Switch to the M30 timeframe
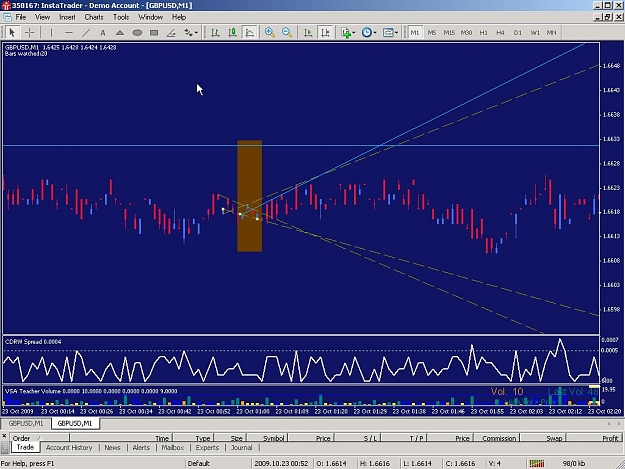The height and width of the screenshot is (469, 625). 466,33
